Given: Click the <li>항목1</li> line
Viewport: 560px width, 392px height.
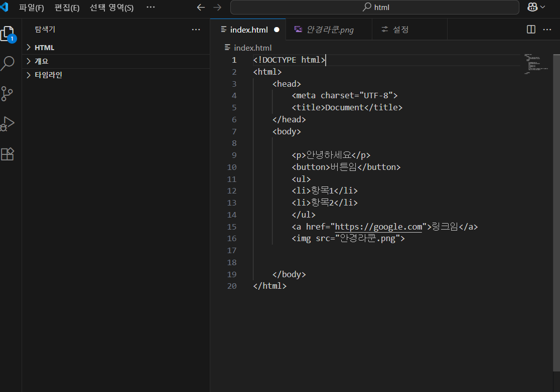Looking at the screenshot, I should point(325,191).
